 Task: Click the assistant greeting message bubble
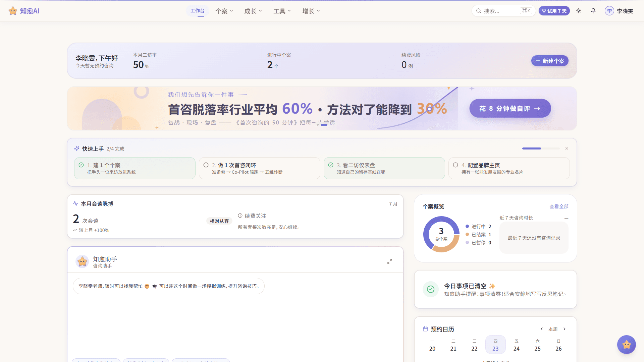[169, 286]
